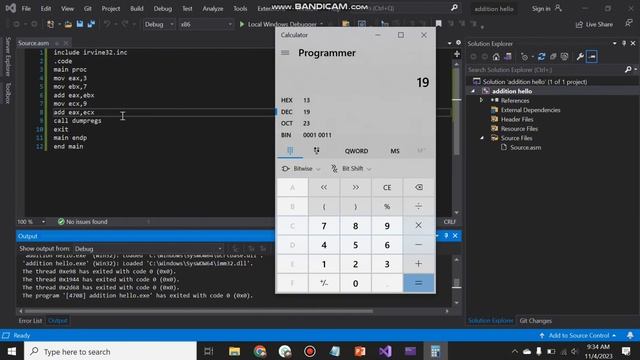Select DEC number base in Calculator
This screenshot has width=640, height=360.
(x=355, y=111)
